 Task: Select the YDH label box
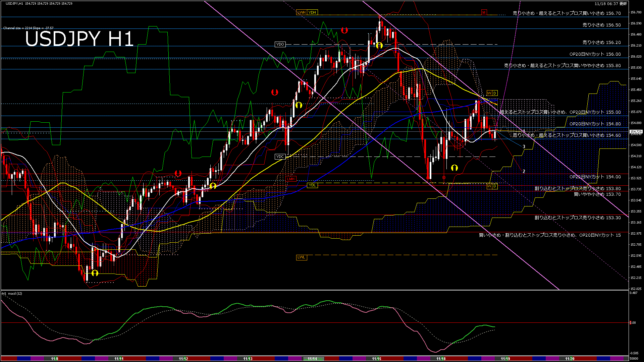coord(312,12)
